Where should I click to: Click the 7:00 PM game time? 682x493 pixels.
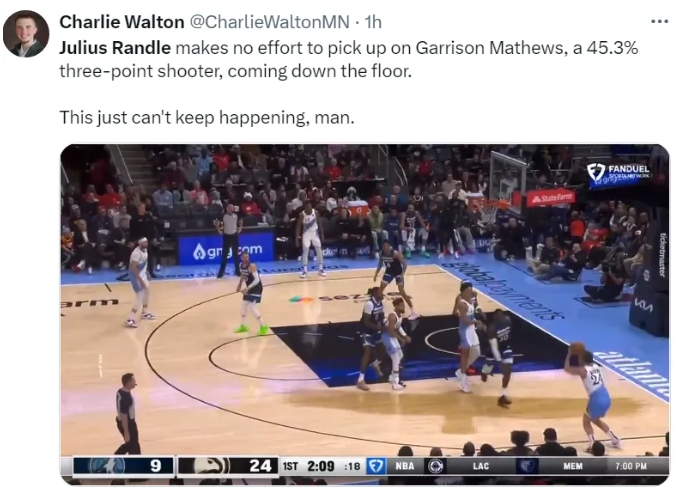pos(631,466)
